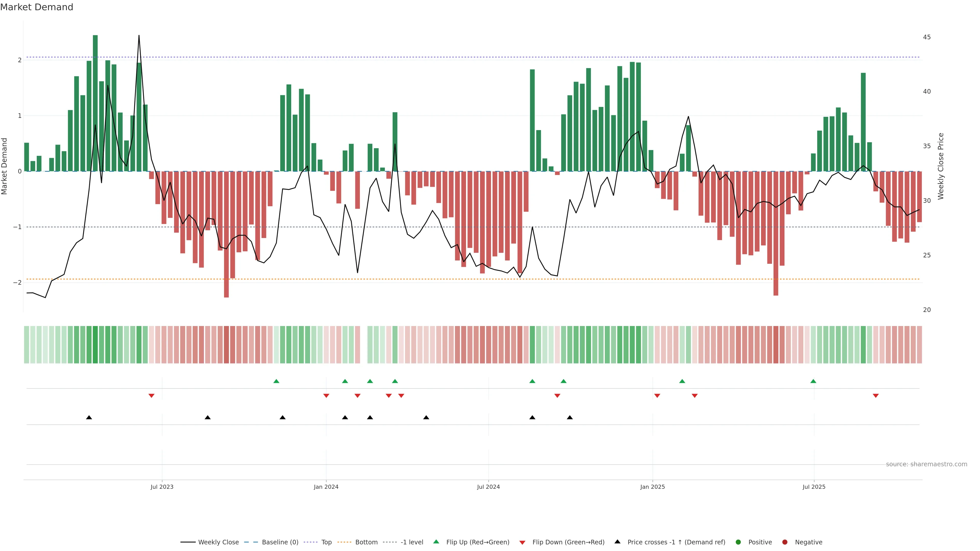The width and height of the screenshot is (980, 551).
Task: Click the source: sharemaestro.com text
Action: (x=926, y=464)
